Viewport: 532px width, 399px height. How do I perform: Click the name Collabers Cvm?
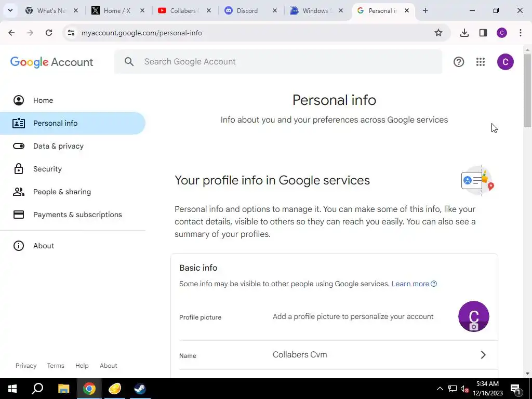(300, 354)
